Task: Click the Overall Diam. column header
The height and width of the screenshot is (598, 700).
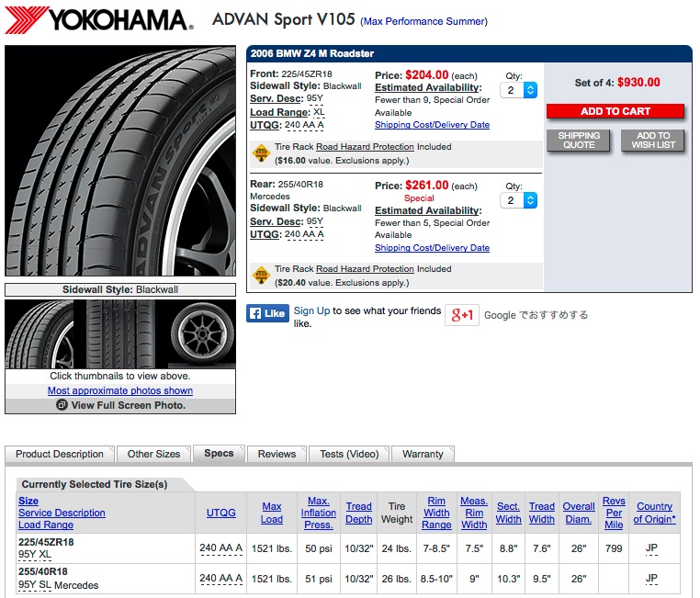Action: [579, 513]
